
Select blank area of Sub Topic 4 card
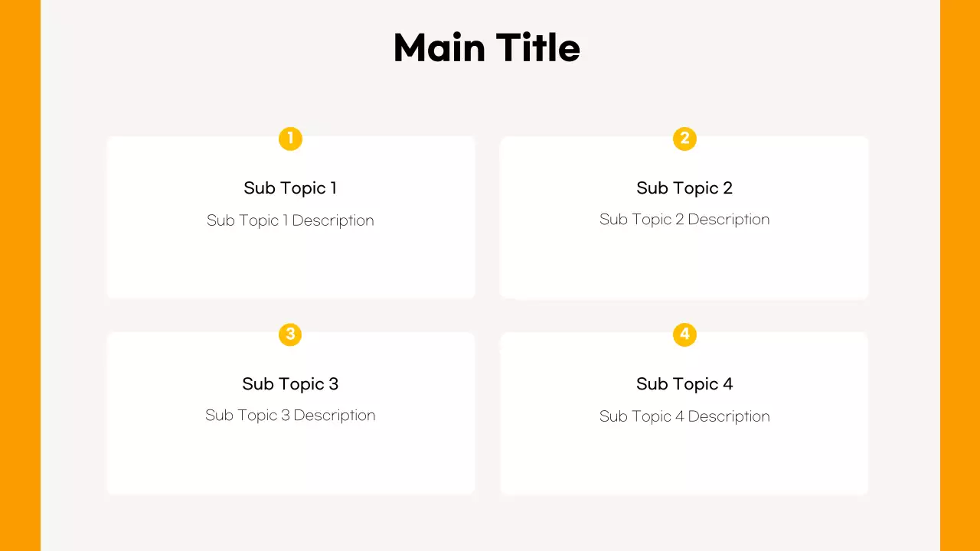684,459
